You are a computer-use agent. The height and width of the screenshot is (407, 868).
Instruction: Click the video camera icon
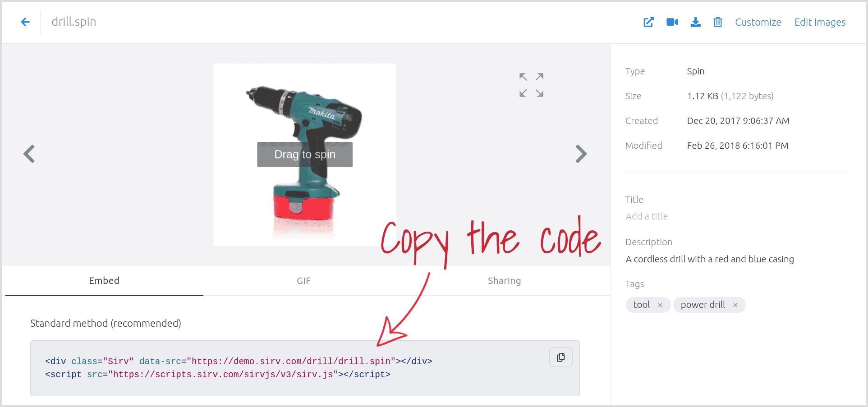672,22
